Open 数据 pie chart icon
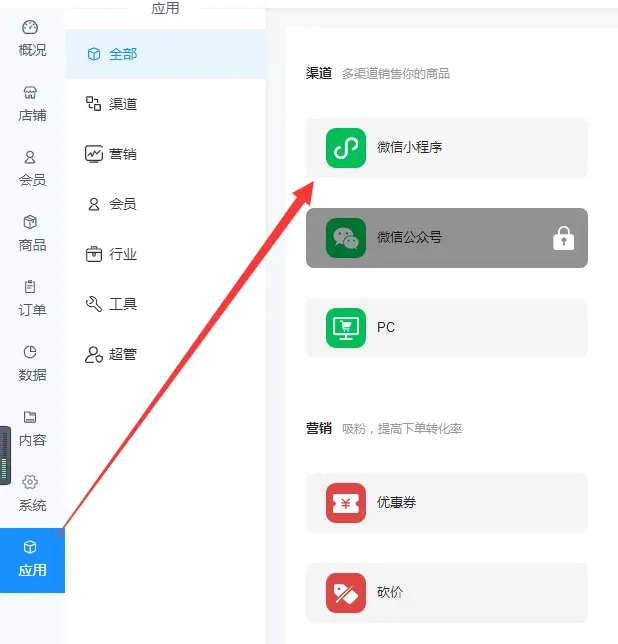Screen dimensions: 618x644 [x=30, y=352]
